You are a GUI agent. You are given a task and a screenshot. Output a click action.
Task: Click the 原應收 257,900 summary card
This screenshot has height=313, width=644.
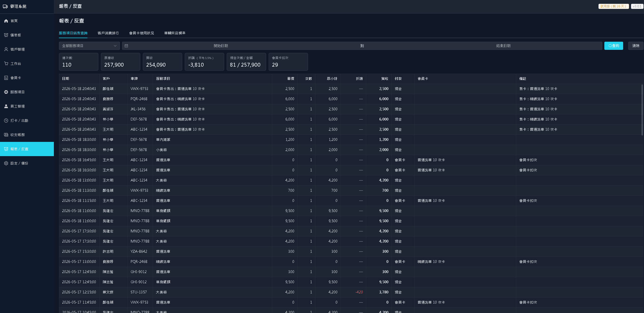click(x=120, y=62)
